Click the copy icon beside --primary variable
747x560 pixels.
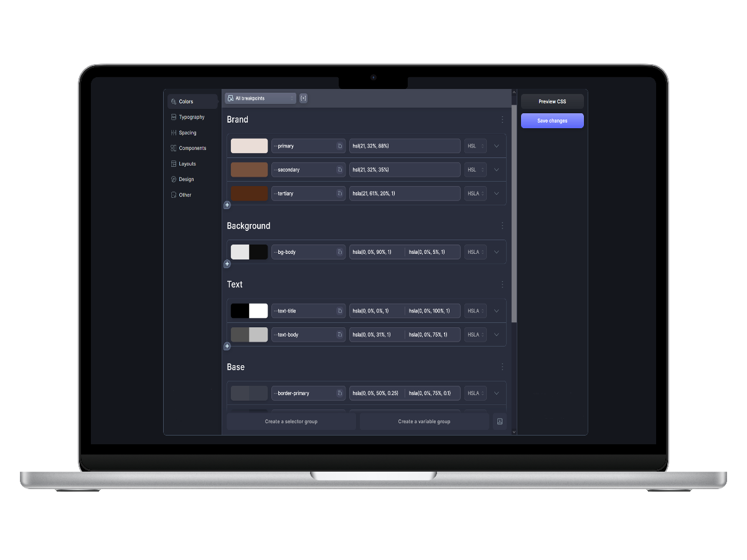point(339,146)
